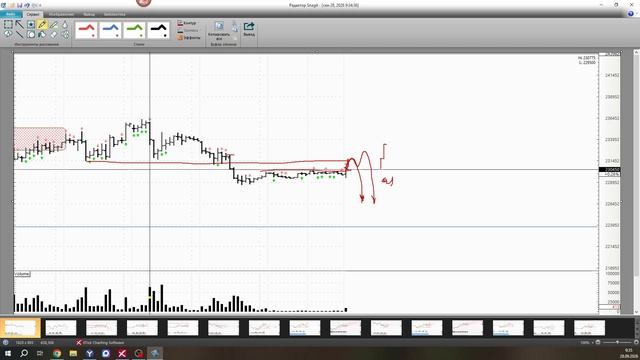640x360 pixels.
Task: Open Task View on the taskbar
Action: 40,353
